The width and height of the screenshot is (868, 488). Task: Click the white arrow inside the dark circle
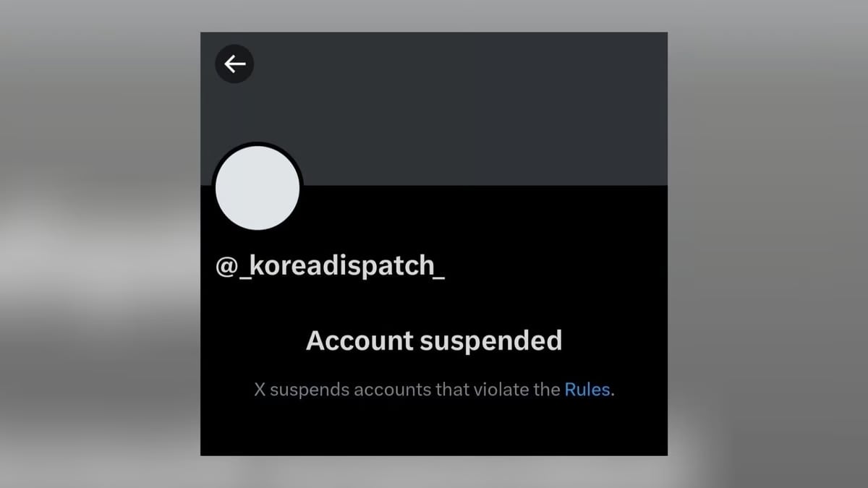pyautogui.click(x=234, y=64)
